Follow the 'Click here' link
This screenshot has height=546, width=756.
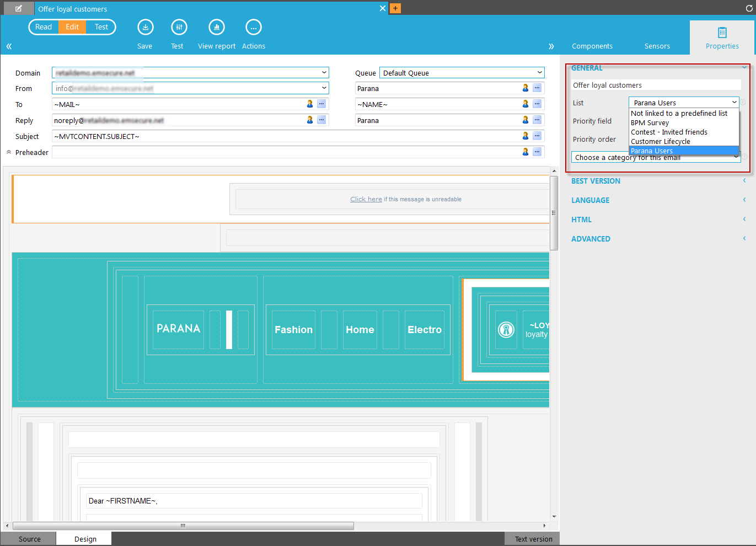tap(366, 199)
